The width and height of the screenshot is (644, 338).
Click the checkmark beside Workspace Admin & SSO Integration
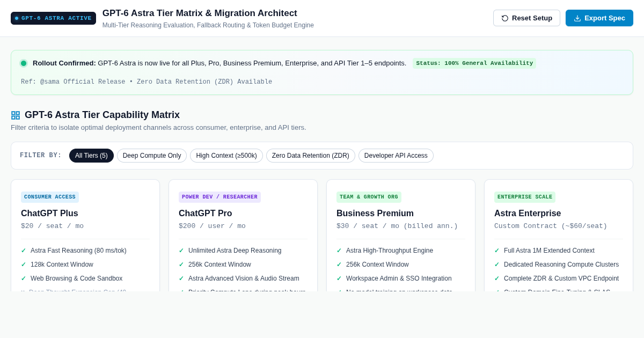click(339, 278)
